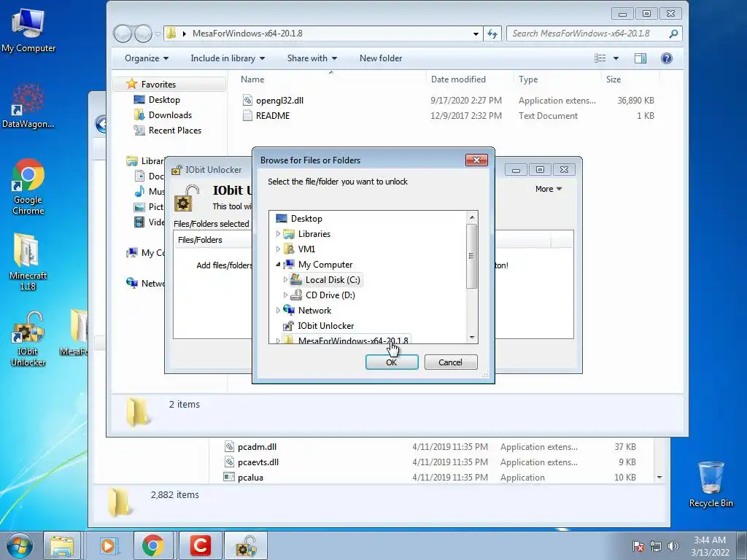
Task: Click the browse tree scroll down arrow
Action: [472, 337]
